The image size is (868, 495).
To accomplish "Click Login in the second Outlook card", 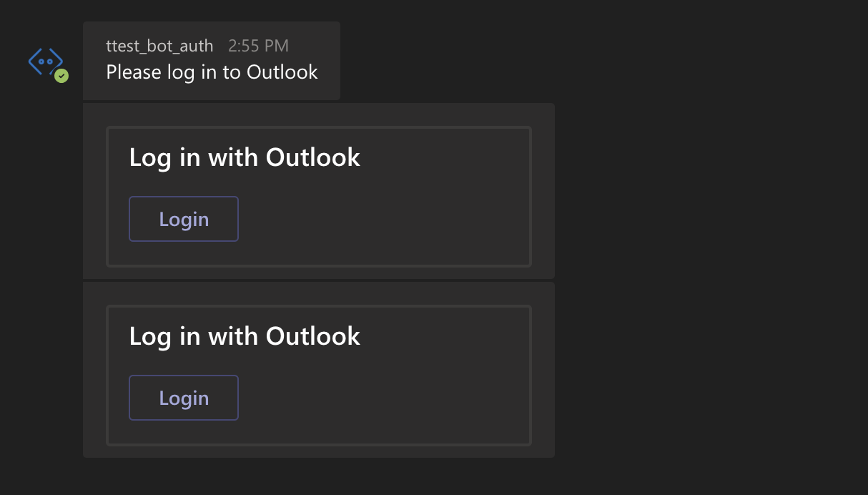I will pyautogui.click(x=184, y=398).
